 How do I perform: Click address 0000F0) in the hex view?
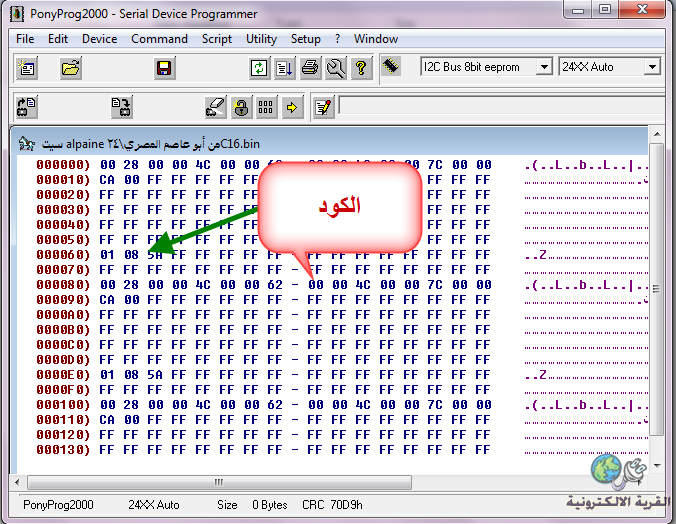[63, 390]
